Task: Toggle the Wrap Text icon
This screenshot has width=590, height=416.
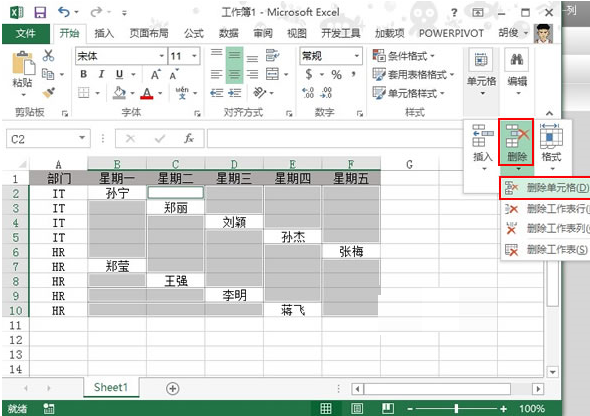Action: [x=272, y=55]
